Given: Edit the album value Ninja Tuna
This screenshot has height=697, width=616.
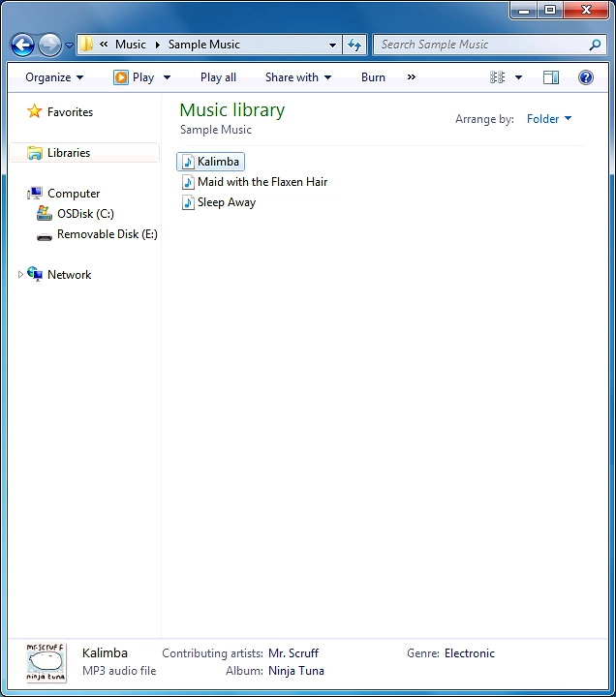Looking at the screenshot, I should click(x=295, y=671).
